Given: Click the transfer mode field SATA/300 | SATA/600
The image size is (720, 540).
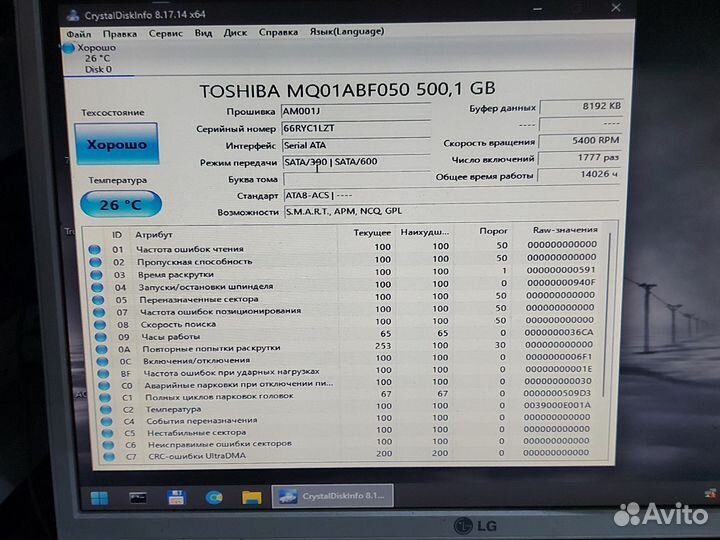Looking at the screenshot, I should tap(356, 162).
